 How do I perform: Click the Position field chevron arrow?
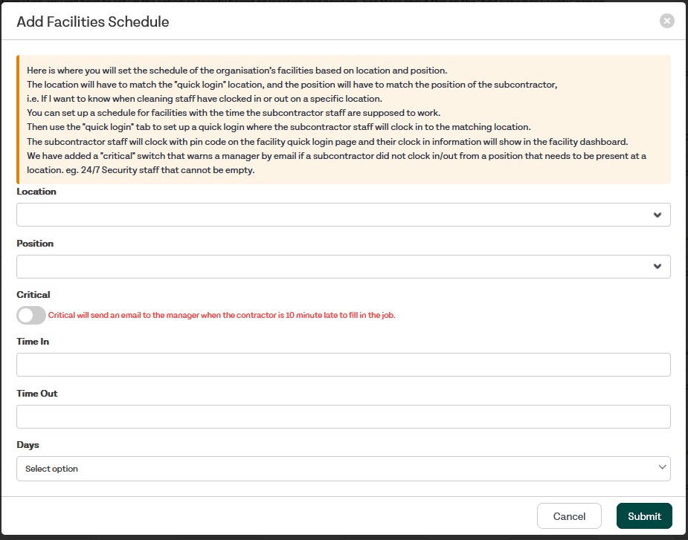(x=657, y=267)
